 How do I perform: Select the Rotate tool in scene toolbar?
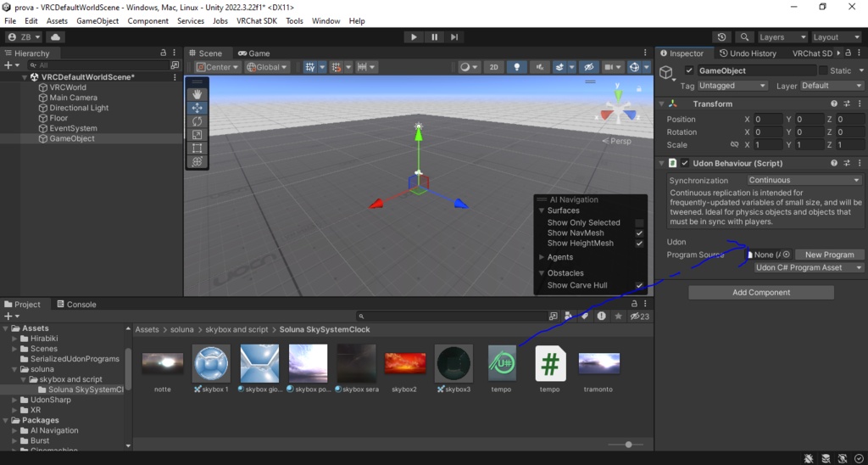pyautogui.click(x=197, y=121)
